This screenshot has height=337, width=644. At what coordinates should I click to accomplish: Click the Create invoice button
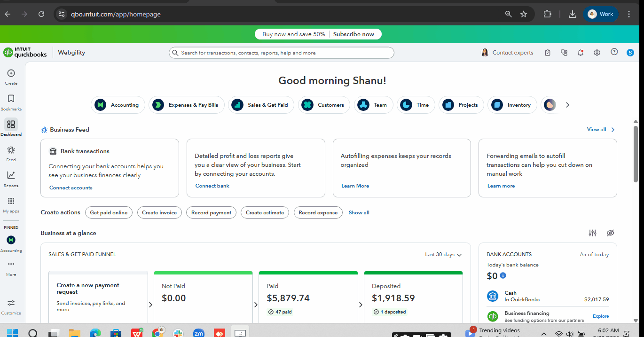coord(159,212)
